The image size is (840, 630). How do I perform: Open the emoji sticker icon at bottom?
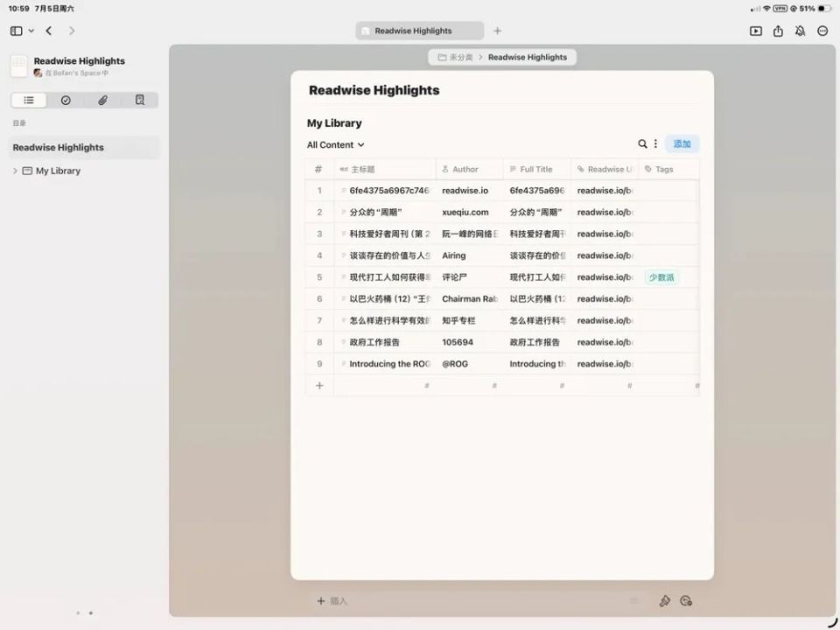click(x=686, y=601)
